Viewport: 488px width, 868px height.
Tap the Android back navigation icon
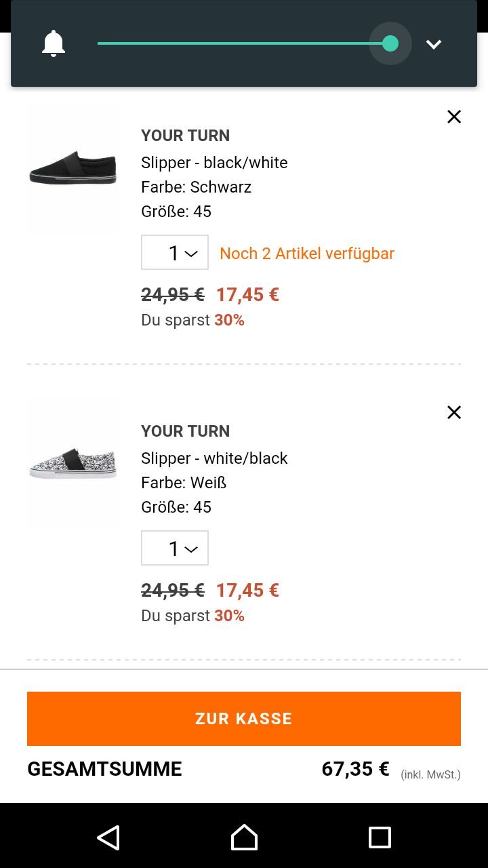tap(108, 837)
